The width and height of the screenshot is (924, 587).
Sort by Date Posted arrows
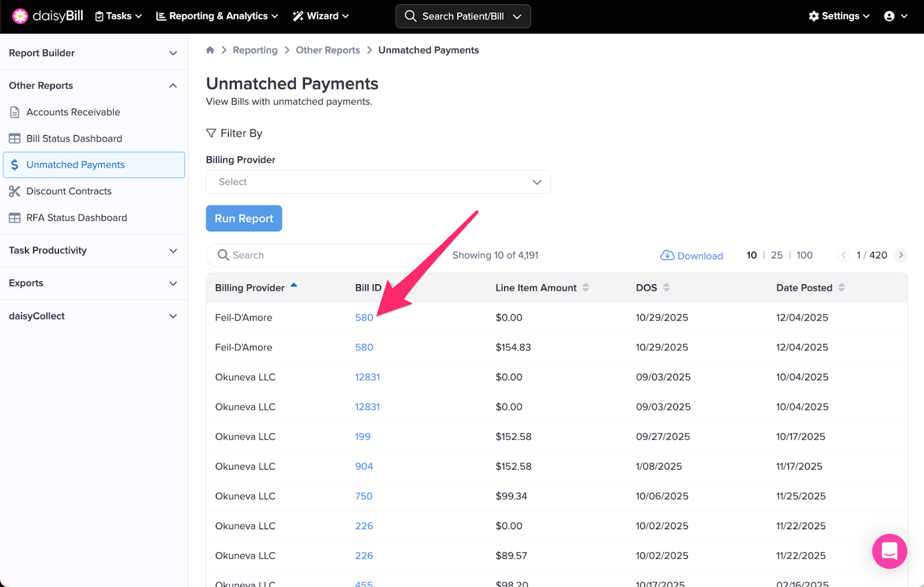click(841, 288)
